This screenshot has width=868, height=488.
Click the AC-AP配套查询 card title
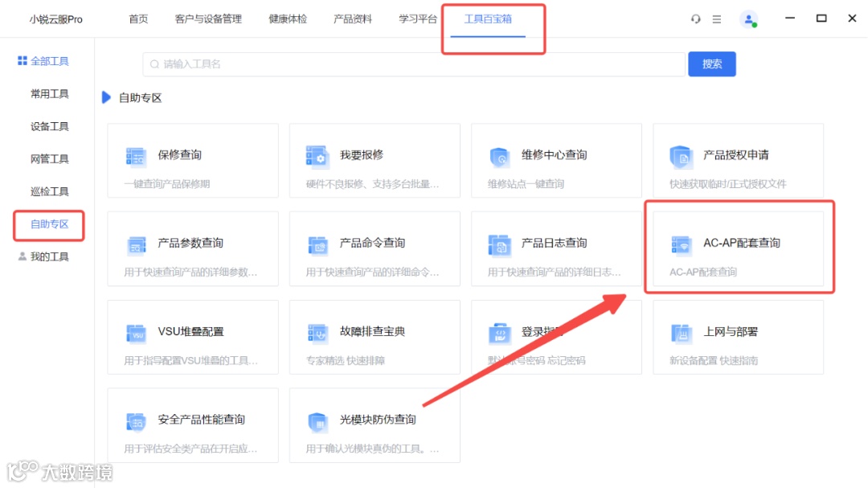coord(741,243)
